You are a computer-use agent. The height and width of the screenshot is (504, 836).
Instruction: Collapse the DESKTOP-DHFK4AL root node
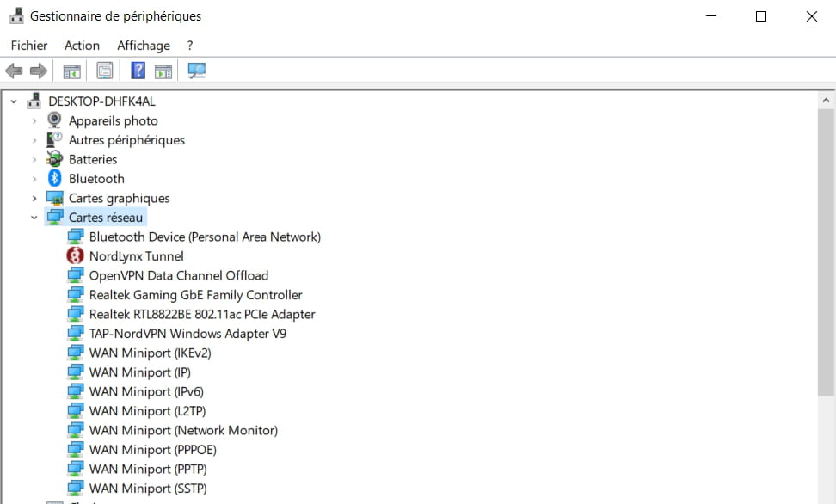coord(14,101)
